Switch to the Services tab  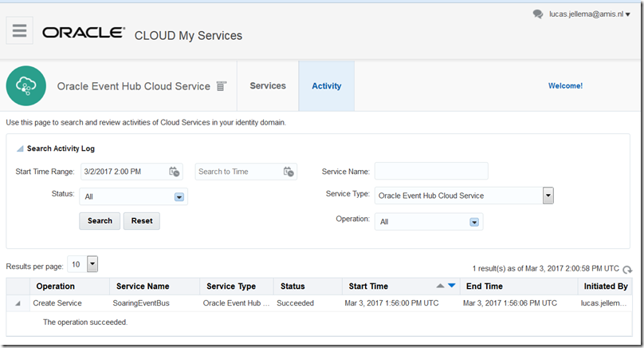[x=268, y=86]
